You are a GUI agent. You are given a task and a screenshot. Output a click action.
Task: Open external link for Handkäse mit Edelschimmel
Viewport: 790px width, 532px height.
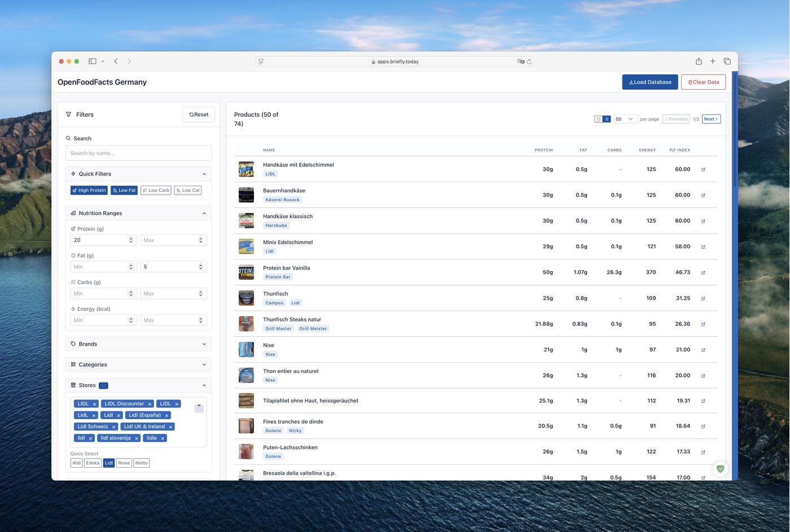point(703,169)
